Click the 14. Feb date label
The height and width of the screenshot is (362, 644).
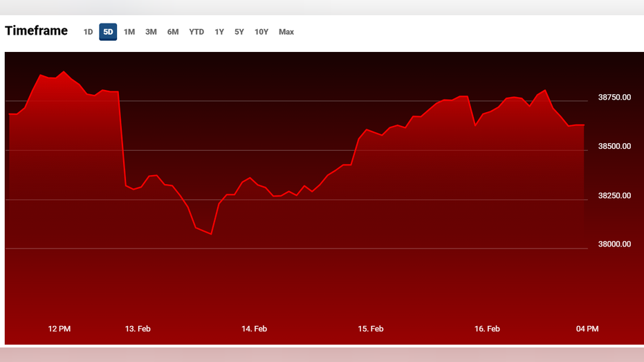pos(255,329)
